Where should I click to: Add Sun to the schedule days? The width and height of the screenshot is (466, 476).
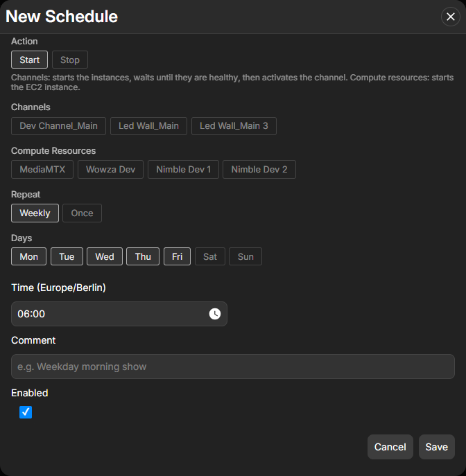click(x=245, y=256)
